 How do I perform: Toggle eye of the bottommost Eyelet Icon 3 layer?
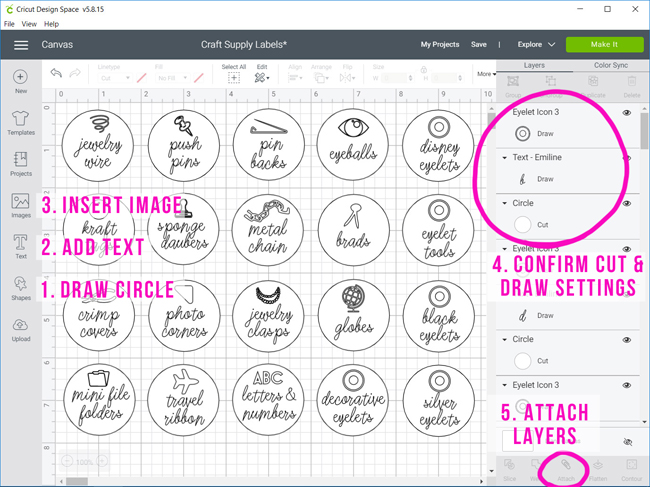pyautogui.click(x=627, y=385)
